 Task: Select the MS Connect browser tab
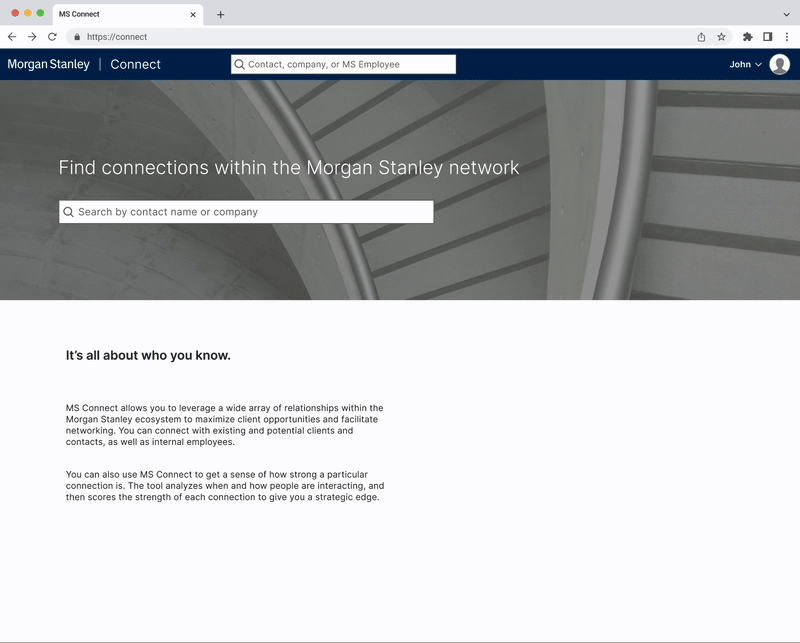(128, 14)
